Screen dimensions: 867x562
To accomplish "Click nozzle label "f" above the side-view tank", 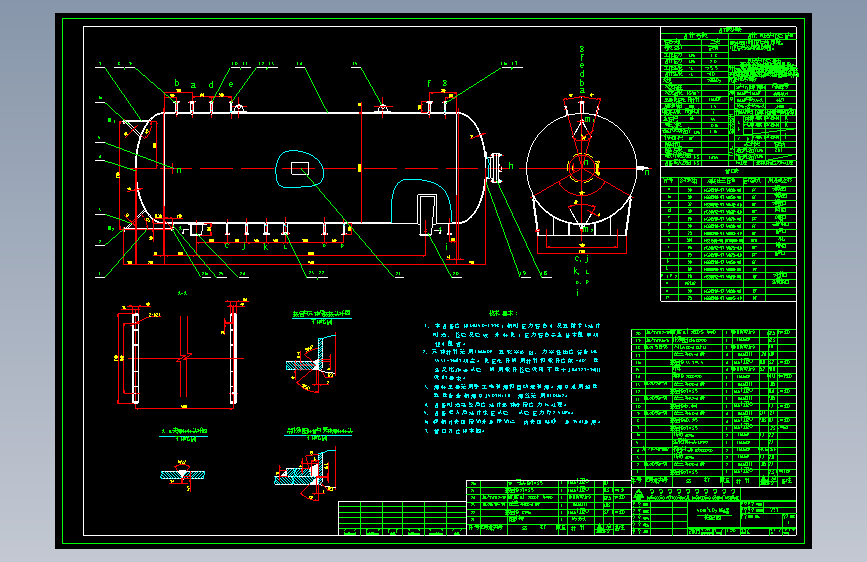I will (x=429, y=84).
